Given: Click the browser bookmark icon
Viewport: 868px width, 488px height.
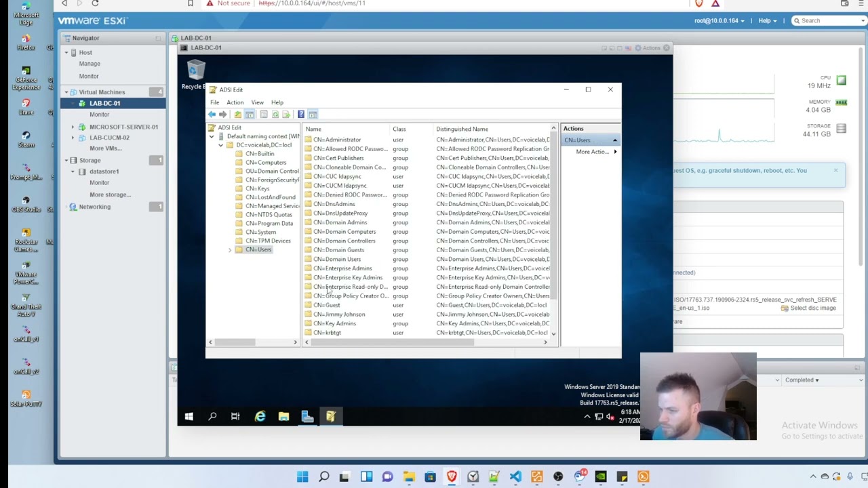Looking at the screenshot, I should coord(191,3).
